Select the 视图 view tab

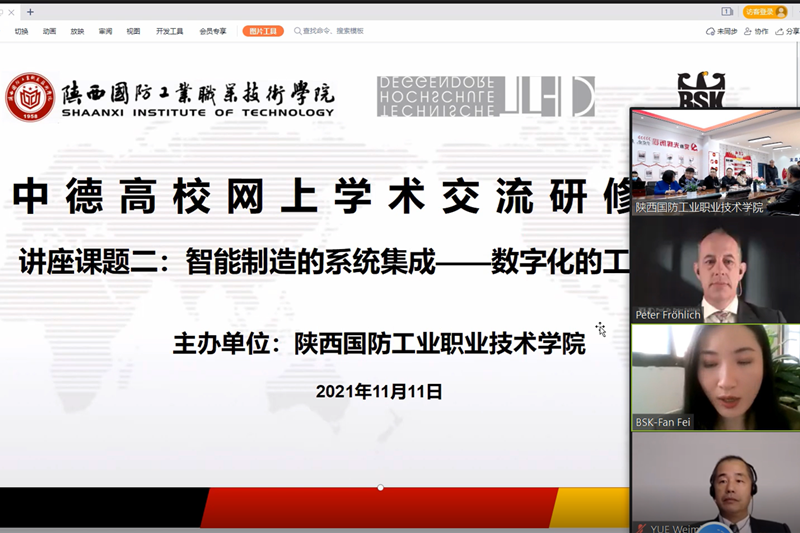pyautogui.click(x=133, y=31)
